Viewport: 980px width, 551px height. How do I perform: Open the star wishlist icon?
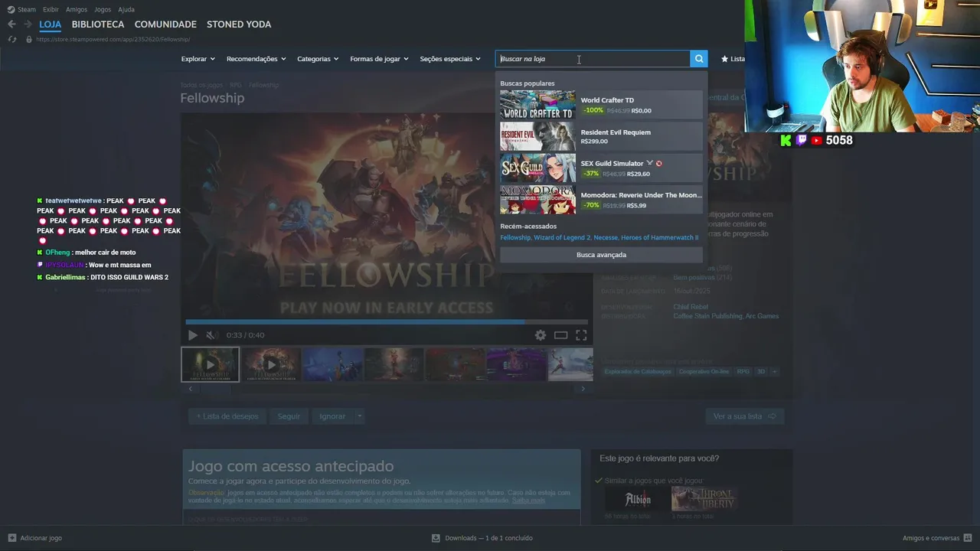click(724, 59)
